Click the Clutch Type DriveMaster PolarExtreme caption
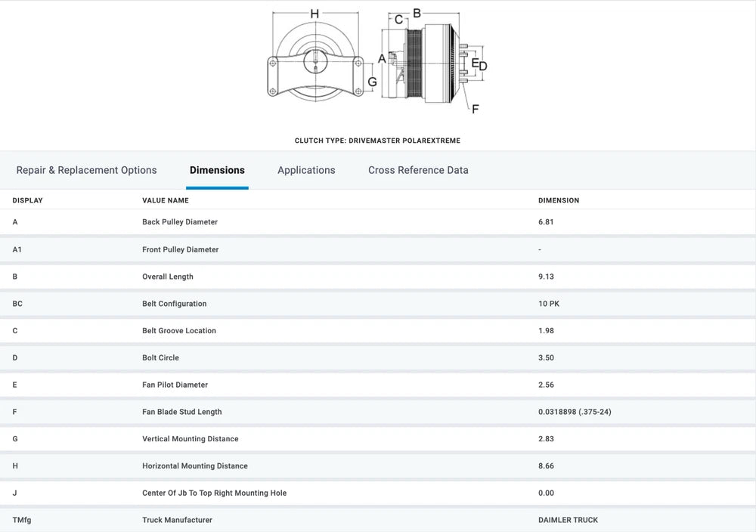This screenshot has height=532, width=756. click(377, 141)
